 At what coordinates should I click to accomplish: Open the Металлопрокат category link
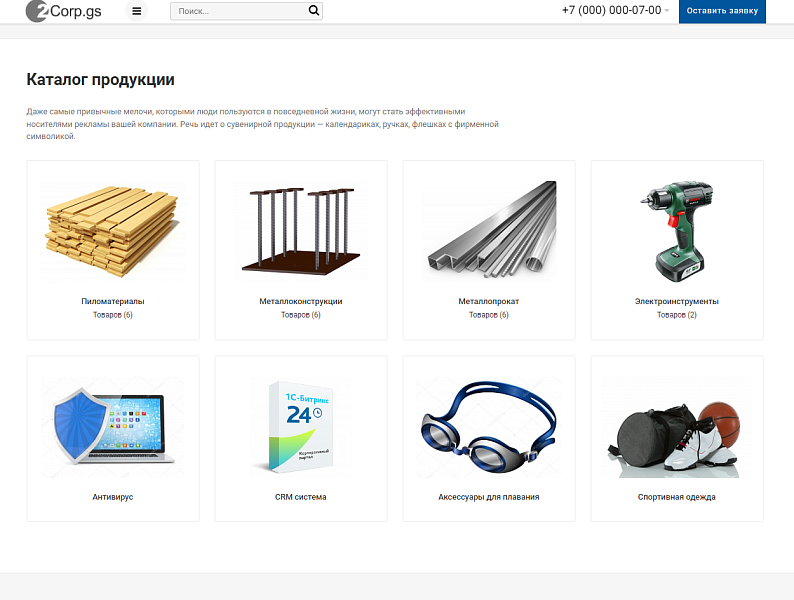tap(489, 301)
